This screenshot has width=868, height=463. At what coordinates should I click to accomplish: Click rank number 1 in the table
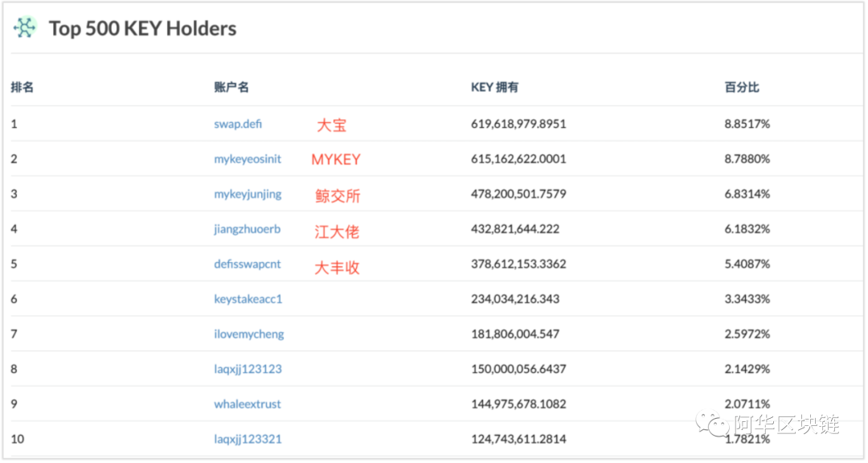(x=14, y=124)
